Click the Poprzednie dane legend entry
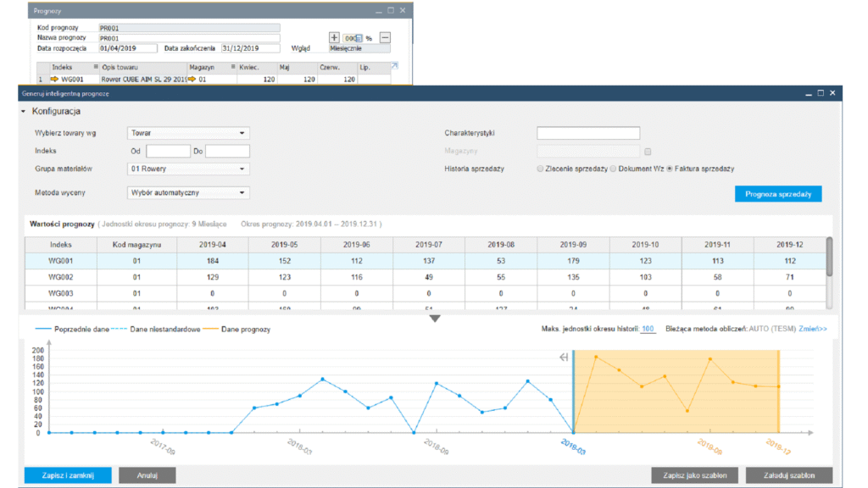868x488 pixels. click(72, 330)
